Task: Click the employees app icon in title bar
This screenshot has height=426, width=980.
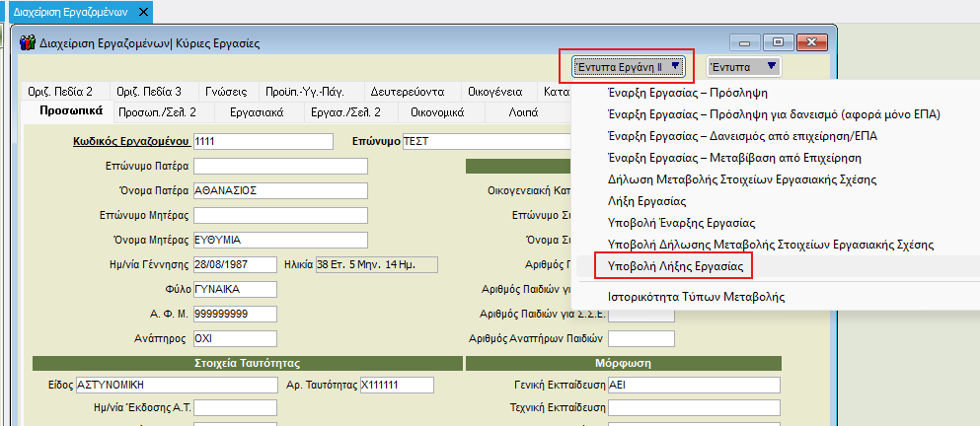Action: (28, 43)
